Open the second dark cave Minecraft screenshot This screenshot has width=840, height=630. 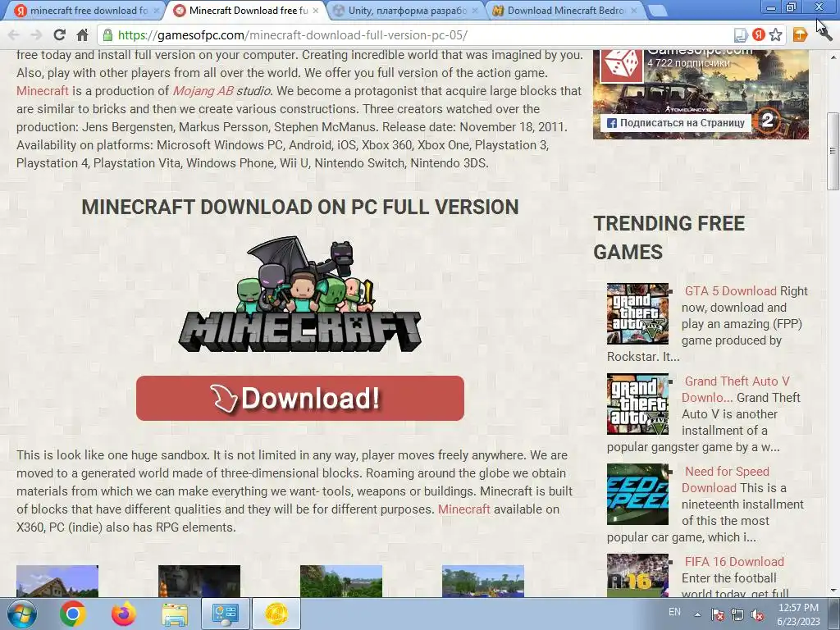click(x=199, y=582)
